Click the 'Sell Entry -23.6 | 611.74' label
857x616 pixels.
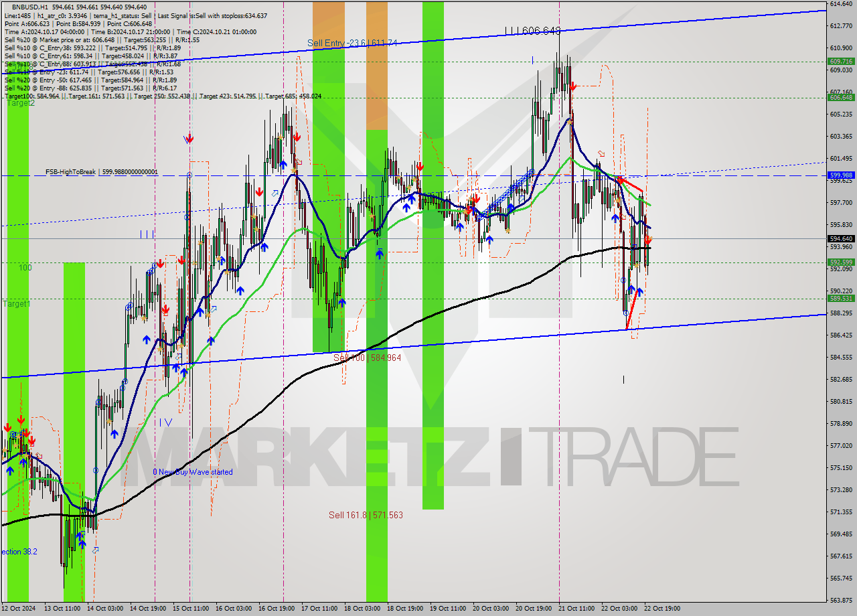click(x=352, y=43)
